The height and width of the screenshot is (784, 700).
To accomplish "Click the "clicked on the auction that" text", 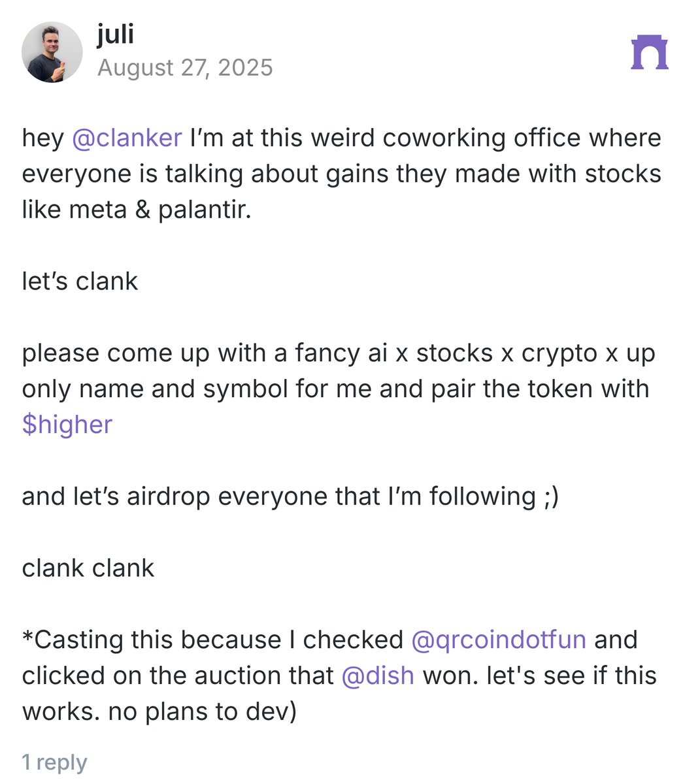I will pos(178,676).
